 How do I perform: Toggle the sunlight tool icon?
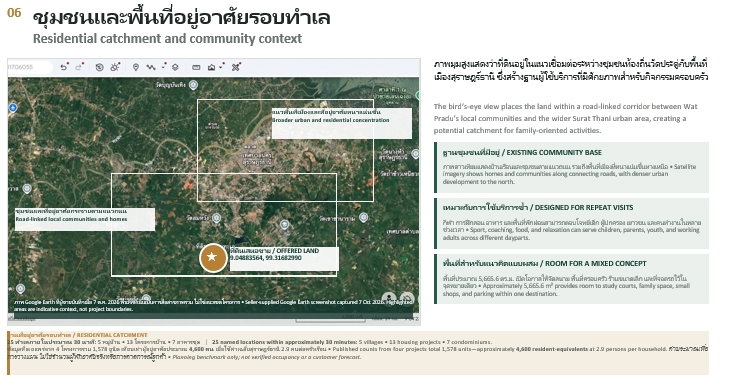pyautogui.click(x=115, y=67)
